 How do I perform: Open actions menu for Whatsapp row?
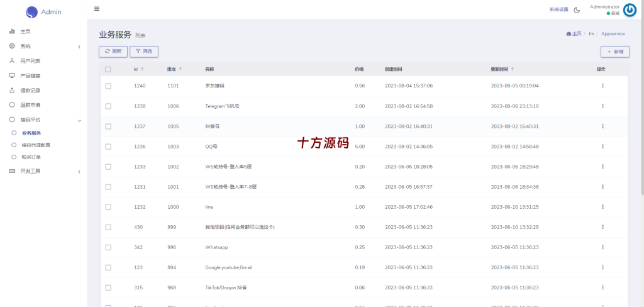click(x=602, y=247)
